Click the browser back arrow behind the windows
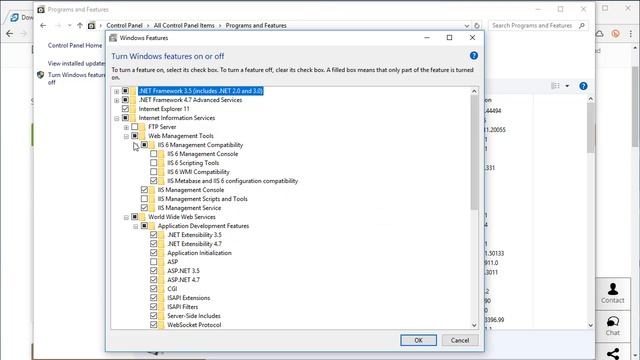 click(x=10, y=33)
